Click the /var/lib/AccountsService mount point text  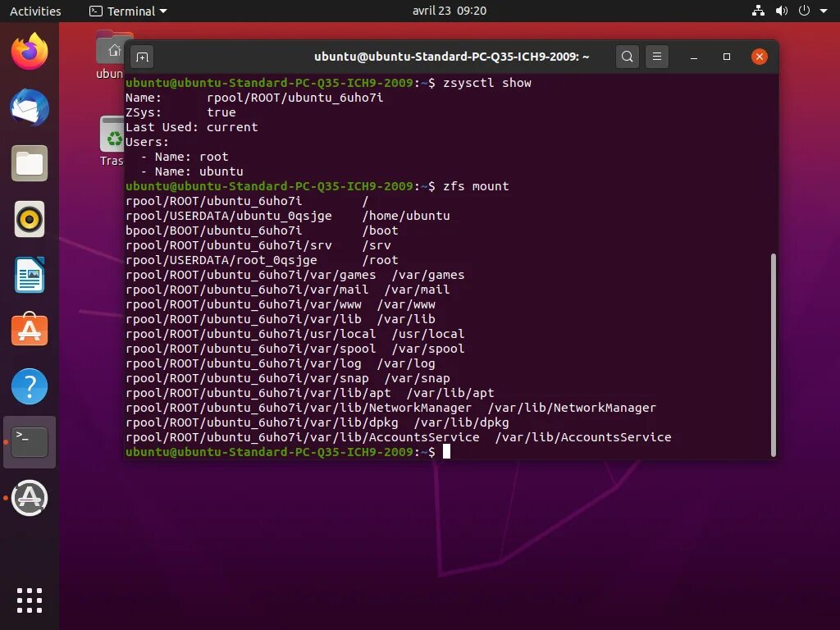click(x=583, y=438)
